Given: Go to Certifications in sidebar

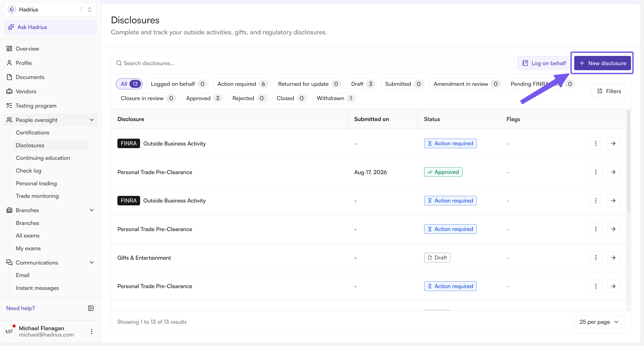Looking at the screenshot, I should (x=33, y=133).
